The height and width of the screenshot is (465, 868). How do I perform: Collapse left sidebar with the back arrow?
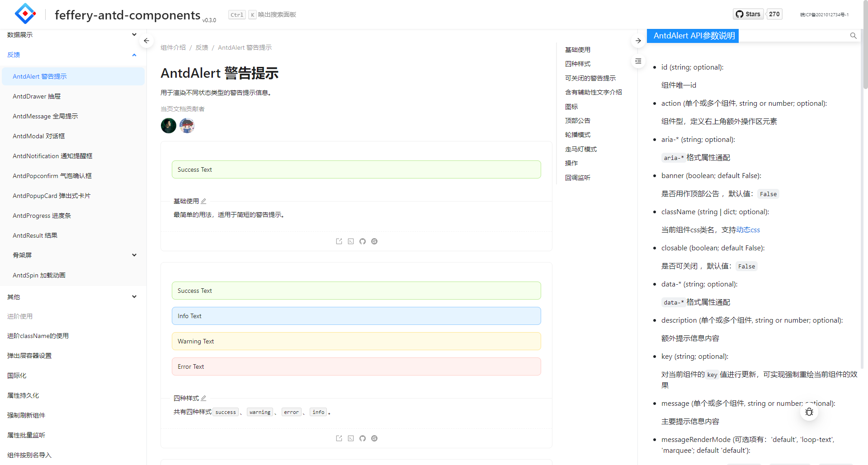click(x=146, y=41)
